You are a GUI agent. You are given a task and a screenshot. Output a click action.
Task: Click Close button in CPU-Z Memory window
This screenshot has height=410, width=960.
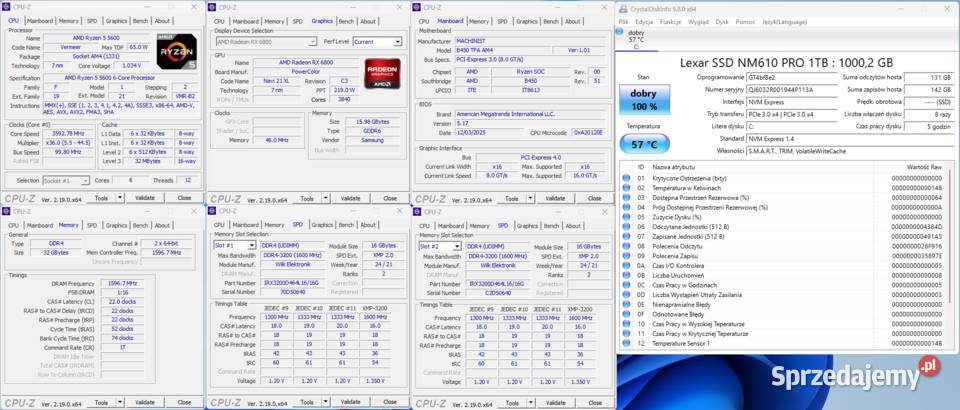point(184,402)
